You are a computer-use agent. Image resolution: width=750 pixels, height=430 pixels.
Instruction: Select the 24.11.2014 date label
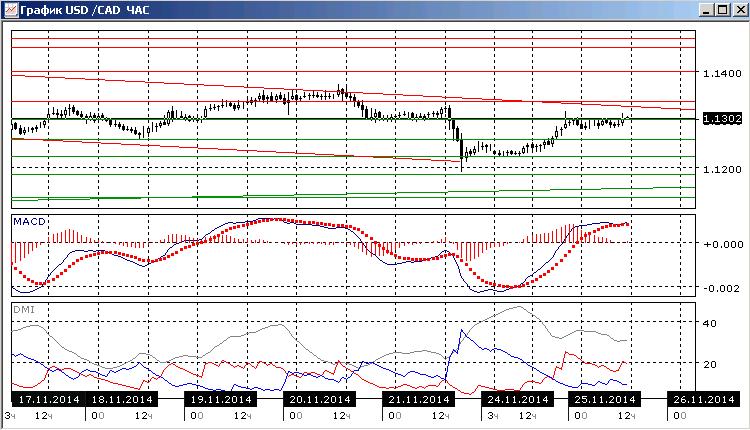(x=518, y=399)
